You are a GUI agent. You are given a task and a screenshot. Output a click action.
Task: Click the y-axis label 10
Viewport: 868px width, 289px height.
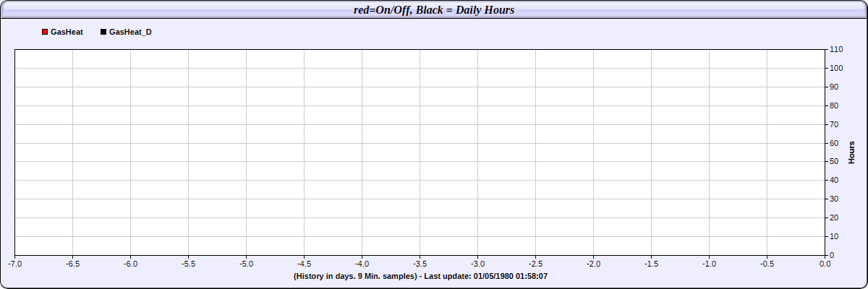(x=834, y=236)
